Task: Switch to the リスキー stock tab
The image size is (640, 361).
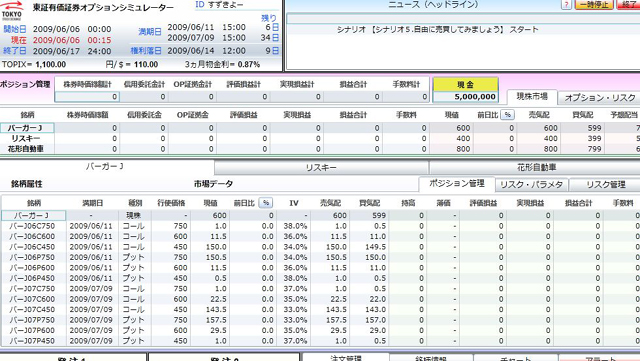Action: coord(321,167)
